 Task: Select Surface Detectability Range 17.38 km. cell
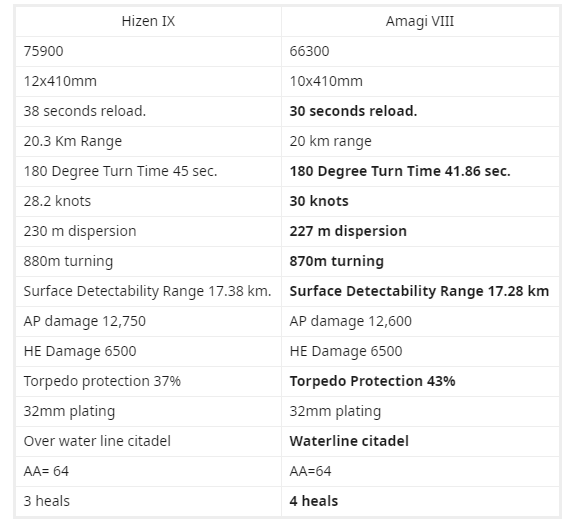pyautogui.click(x=148, y=291)
